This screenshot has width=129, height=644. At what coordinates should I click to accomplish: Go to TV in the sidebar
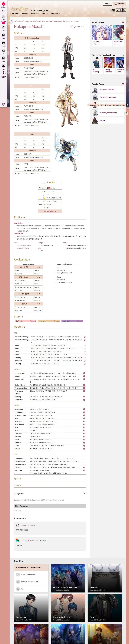[4, 52]
